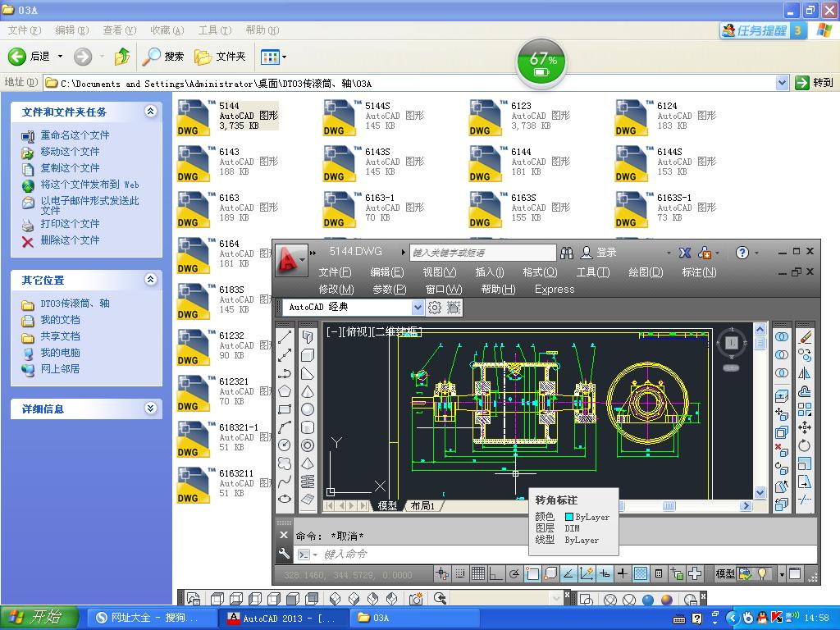This screenshot has height=630, width=840.
Task: Select the Mirror modify tool
Action: click(805, 373)
